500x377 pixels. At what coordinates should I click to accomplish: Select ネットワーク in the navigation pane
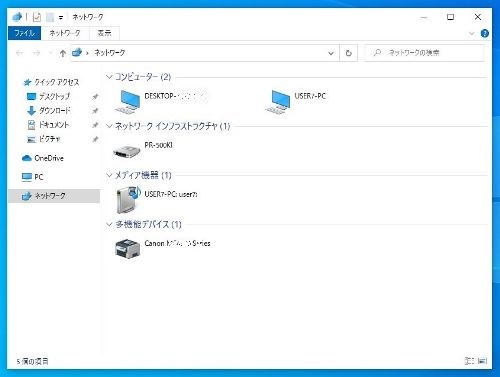click(x=54, y=196)
